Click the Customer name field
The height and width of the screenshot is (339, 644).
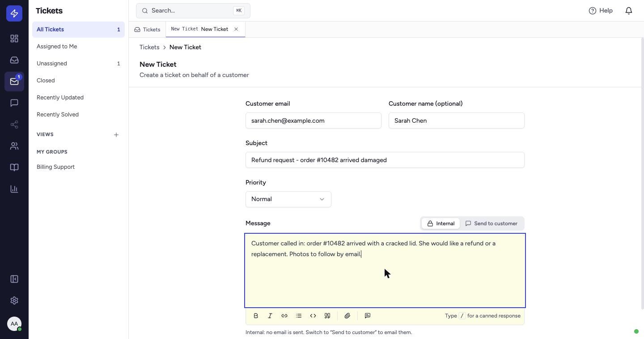click(457, 120)
